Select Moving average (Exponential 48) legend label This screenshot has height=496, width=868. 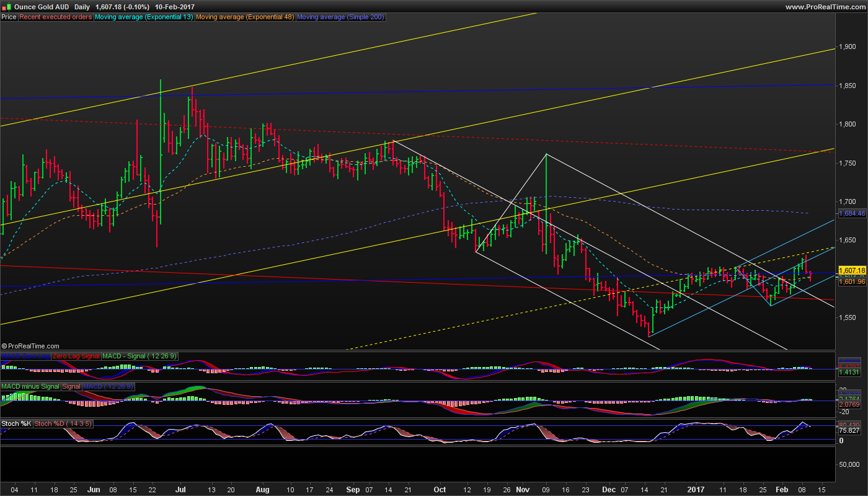click(245, 17)
